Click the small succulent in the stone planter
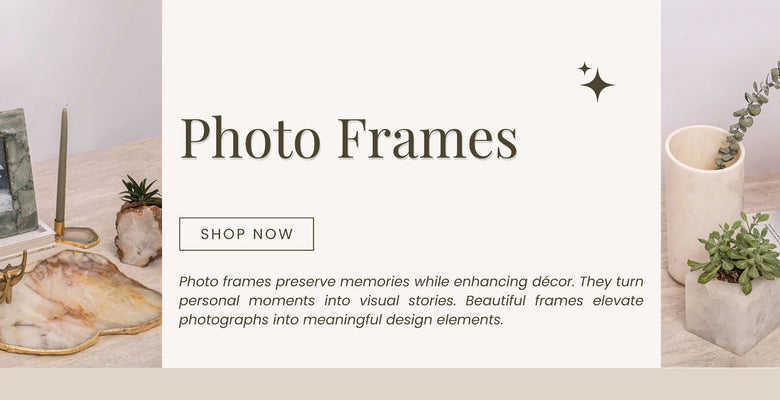Viewport: 780px width, 400px height. pos(139,191)
